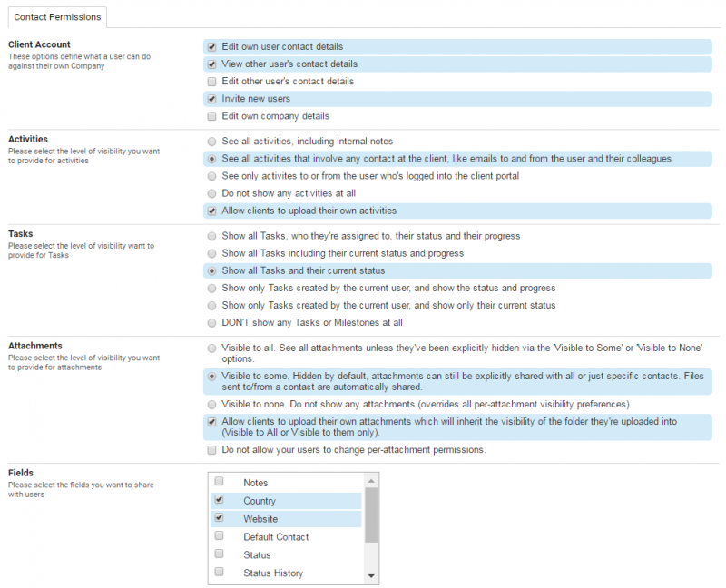Check Do not allow users to change per-attachment permissions

[x=211, y=450]
